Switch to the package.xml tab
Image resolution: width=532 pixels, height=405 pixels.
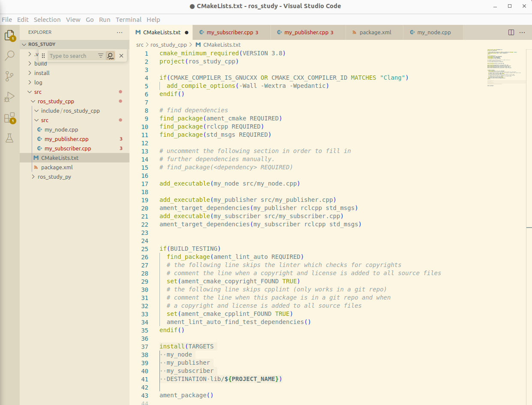375,32
